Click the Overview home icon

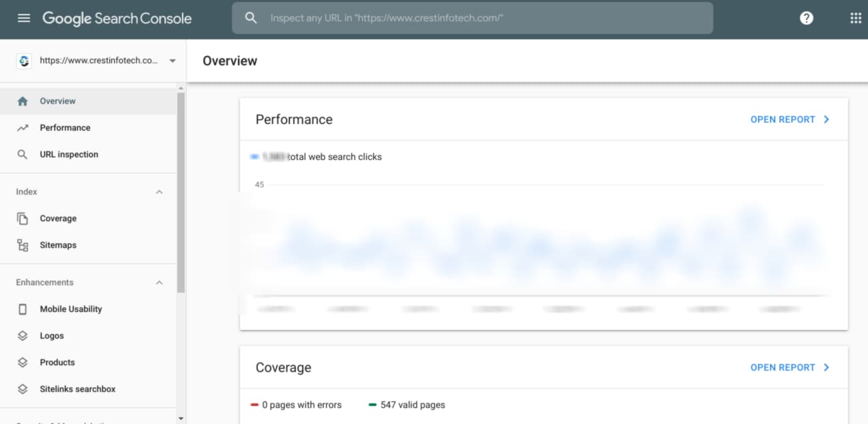[23, 101]
